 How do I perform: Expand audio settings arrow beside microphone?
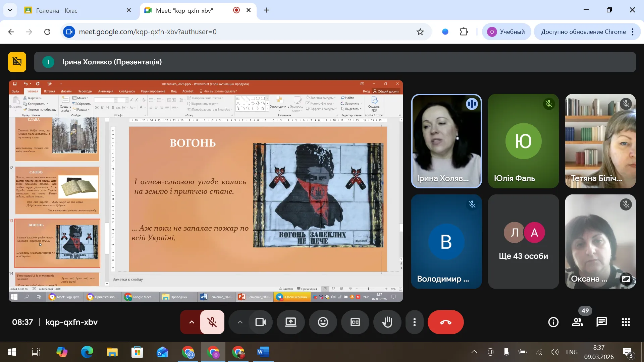(x=192, y=322)
